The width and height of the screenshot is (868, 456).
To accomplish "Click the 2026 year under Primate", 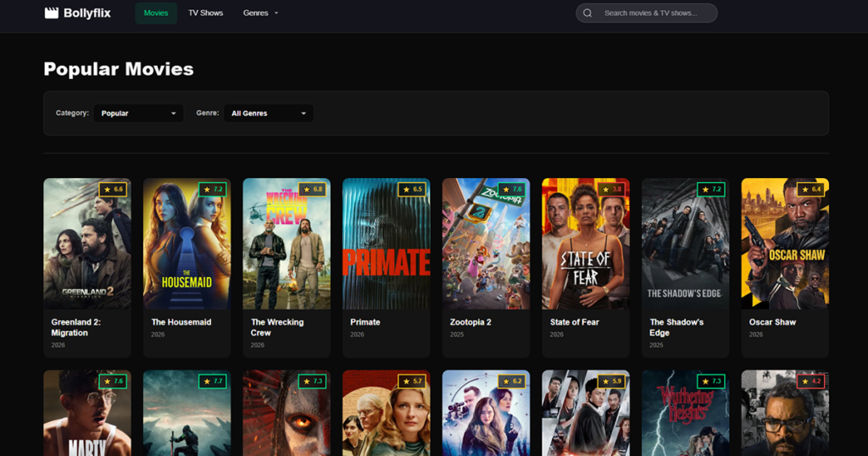I will [357, 334].
